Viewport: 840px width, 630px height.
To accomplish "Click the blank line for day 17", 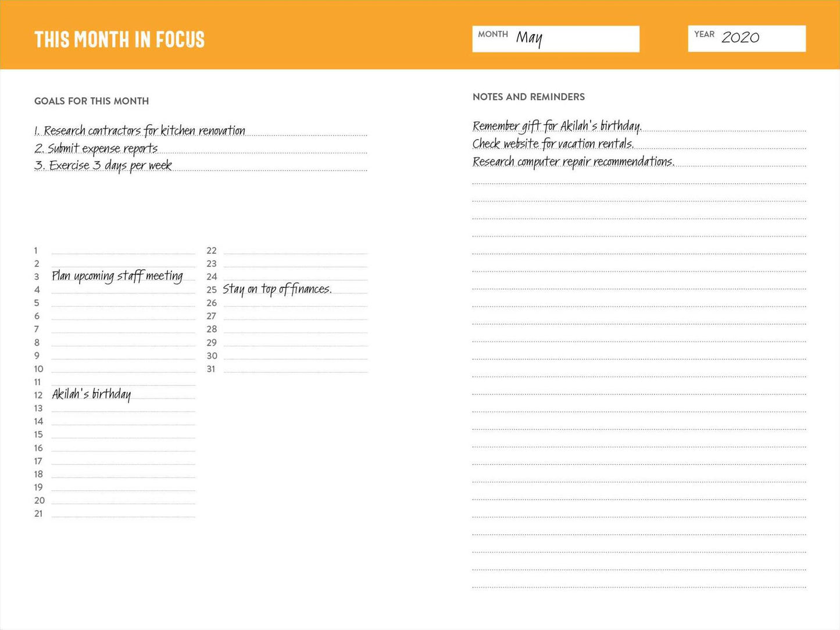I will (x=123, y=461).
